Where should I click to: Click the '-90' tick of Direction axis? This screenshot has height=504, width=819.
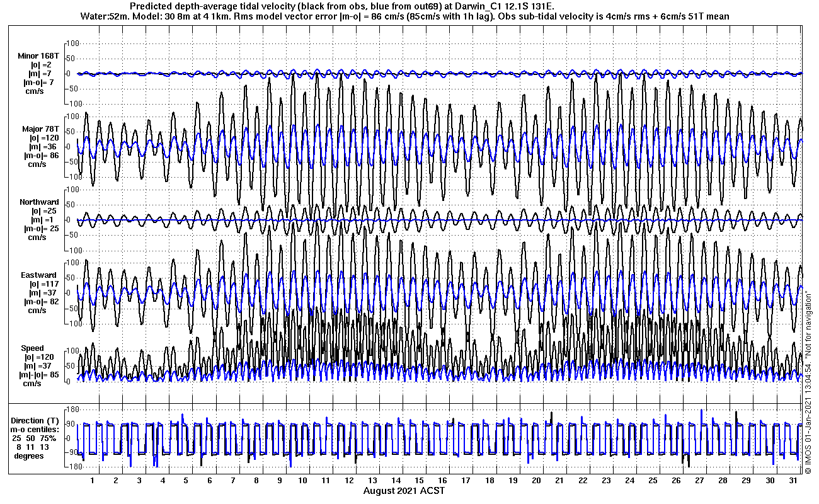pyautogui.click(x=71, y=452)
